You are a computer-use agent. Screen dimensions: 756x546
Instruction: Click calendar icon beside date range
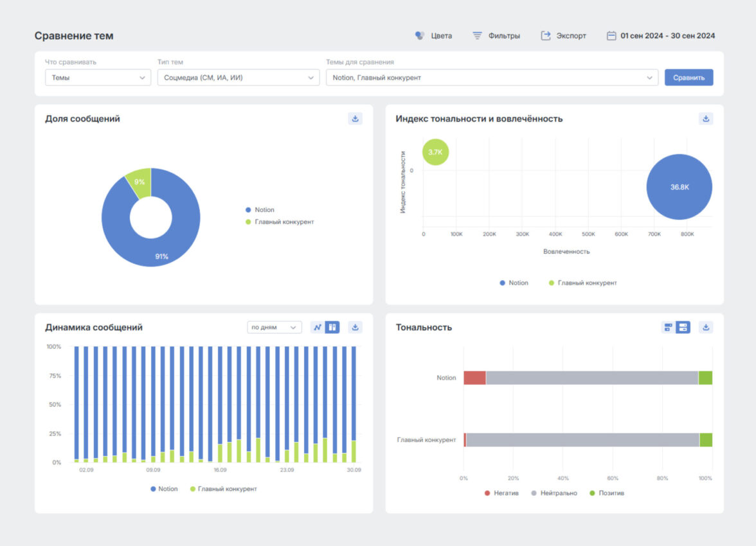[x=611, y=36]
